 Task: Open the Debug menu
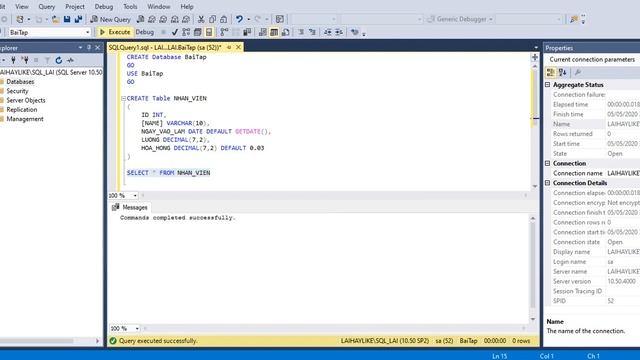[x=104, y=7]
